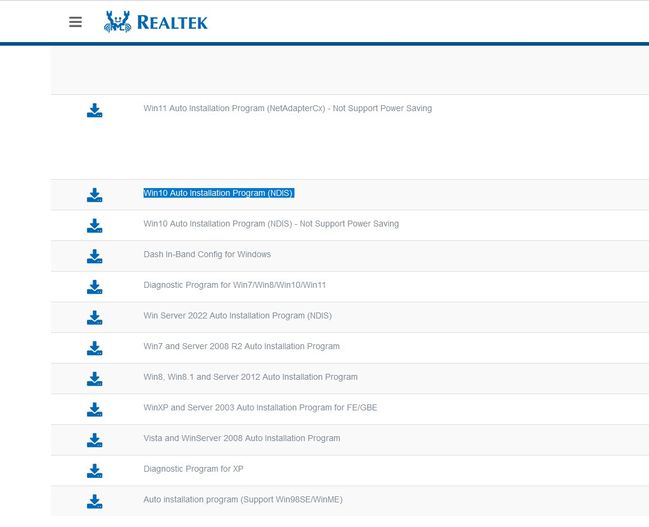Click Dash In-Band Config for Windows text
The image size is (649, 527).
207,254
